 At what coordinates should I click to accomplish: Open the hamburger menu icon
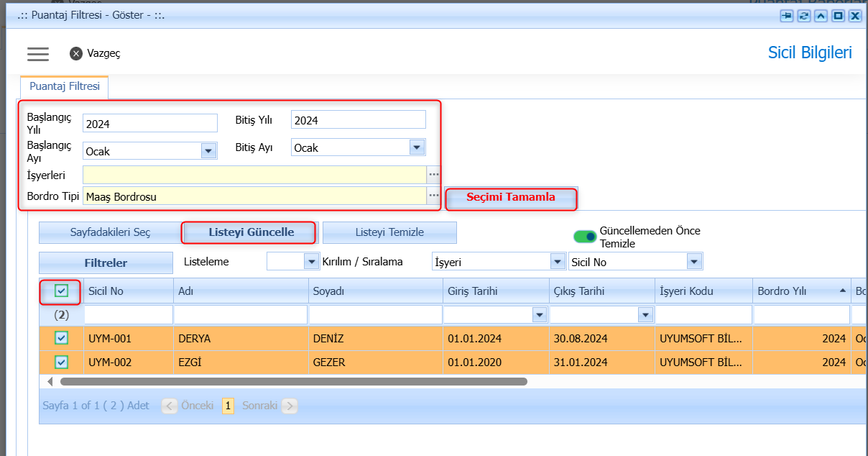coord(38,54)
